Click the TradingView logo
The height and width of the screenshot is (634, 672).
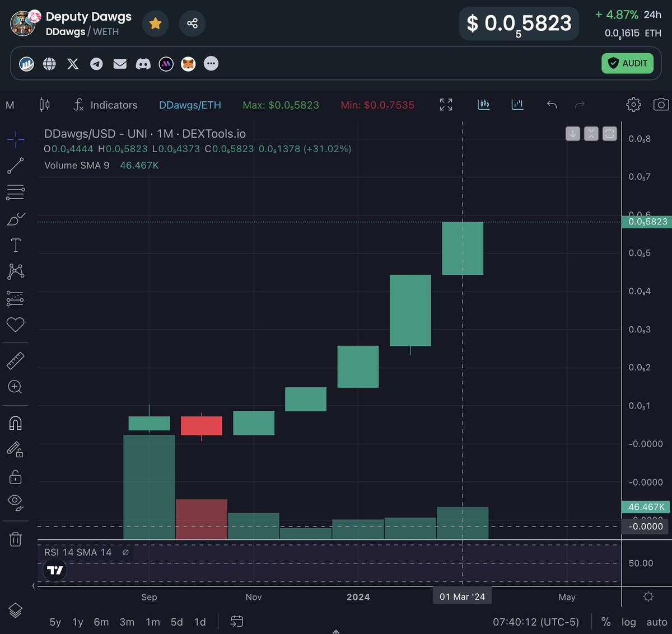(x=55, y=570)
